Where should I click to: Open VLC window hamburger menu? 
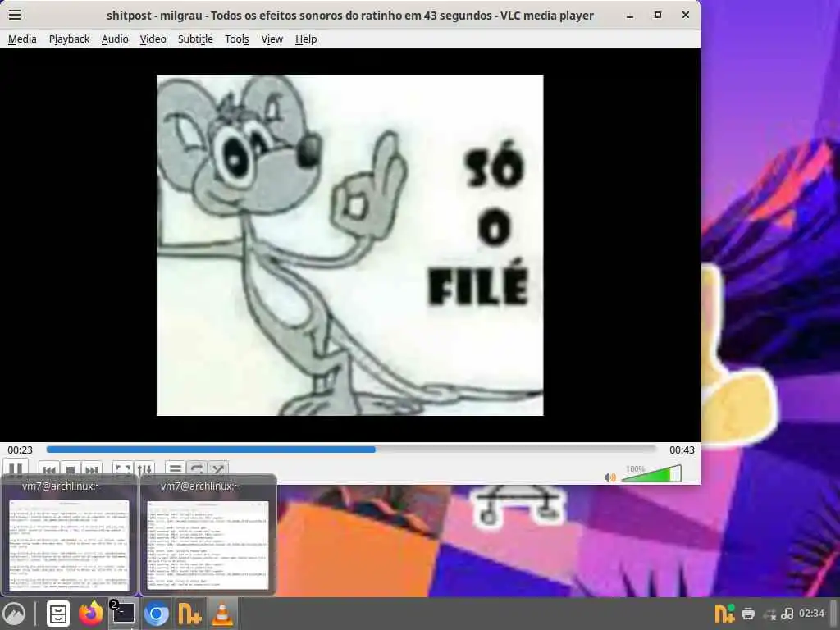(15, 15)
